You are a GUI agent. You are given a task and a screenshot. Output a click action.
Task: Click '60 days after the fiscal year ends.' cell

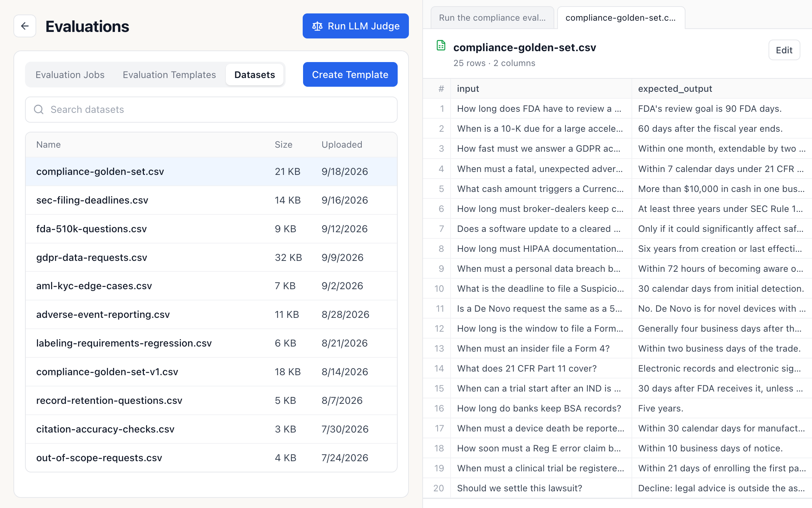[722, 129]
